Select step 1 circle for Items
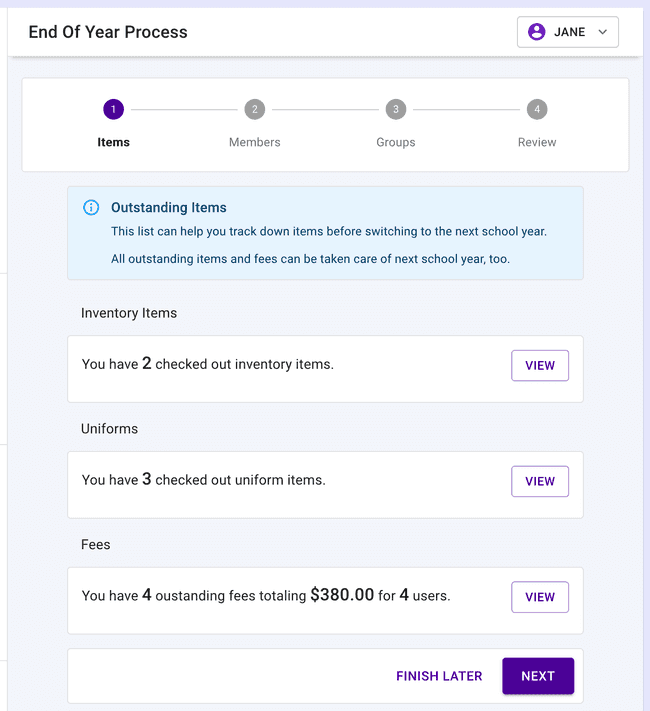The height and width of the screenshot is (711, 650). tap(113, 109)
